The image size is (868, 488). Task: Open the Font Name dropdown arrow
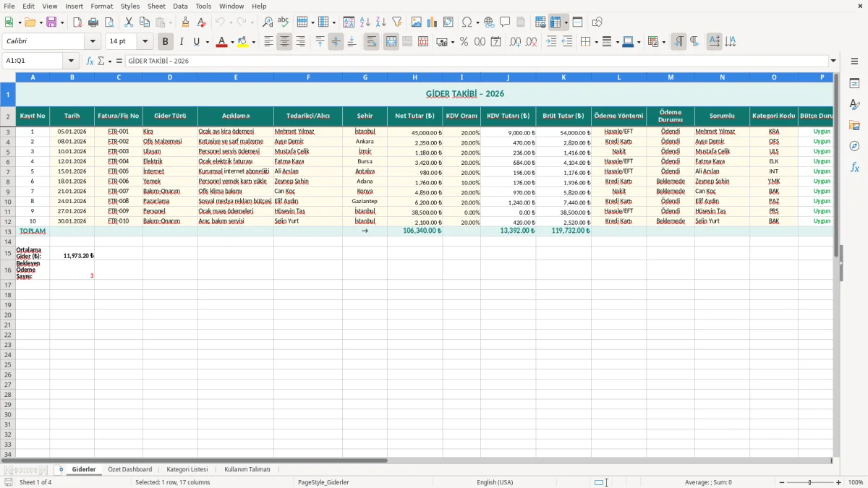[x=93, y=42]
